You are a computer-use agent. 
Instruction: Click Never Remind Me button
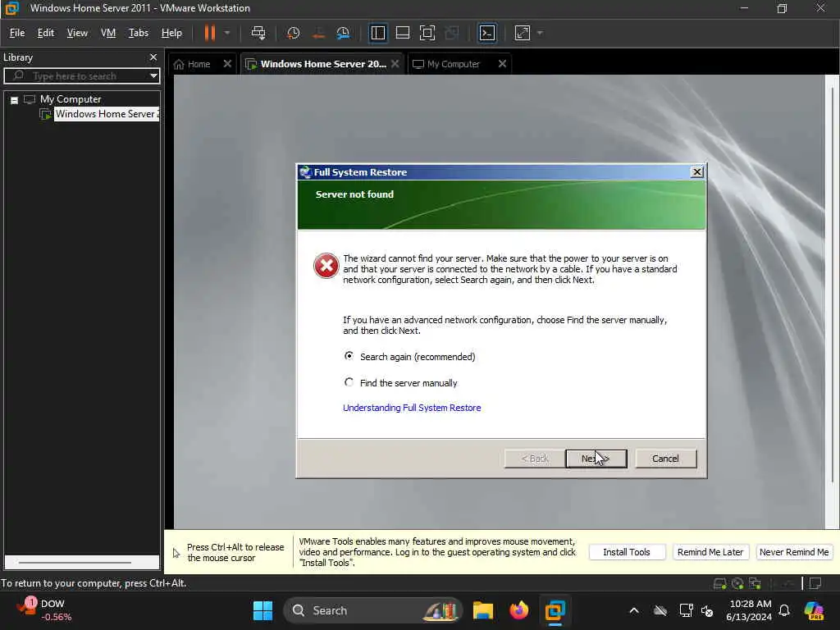(x=794, y=552)
